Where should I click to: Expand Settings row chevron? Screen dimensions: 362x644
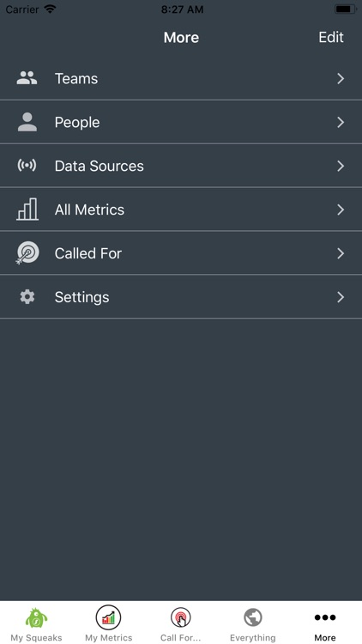[x=341, y=297]
